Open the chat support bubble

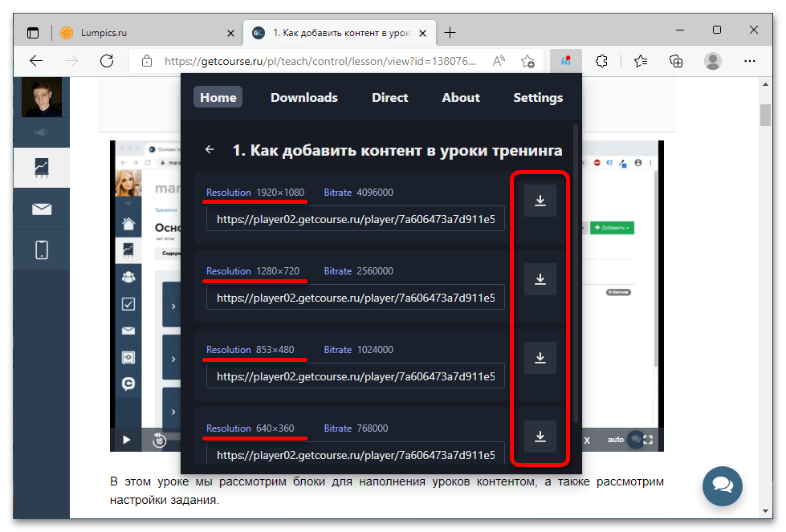click(x=723, y=486)
